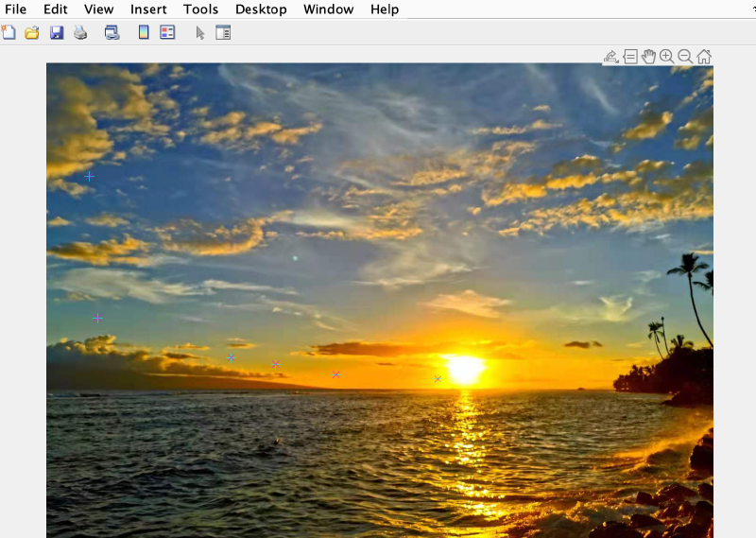Select the Pan hand tool
The height and width of the screenshot is (538, 756).
click(648, 57)
